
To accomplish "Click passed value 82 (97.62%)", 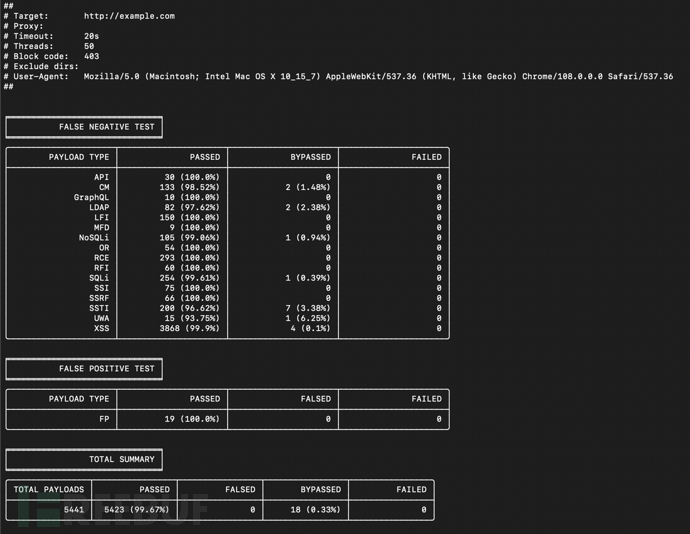I will pyautogui.click(x=192, y=208).
